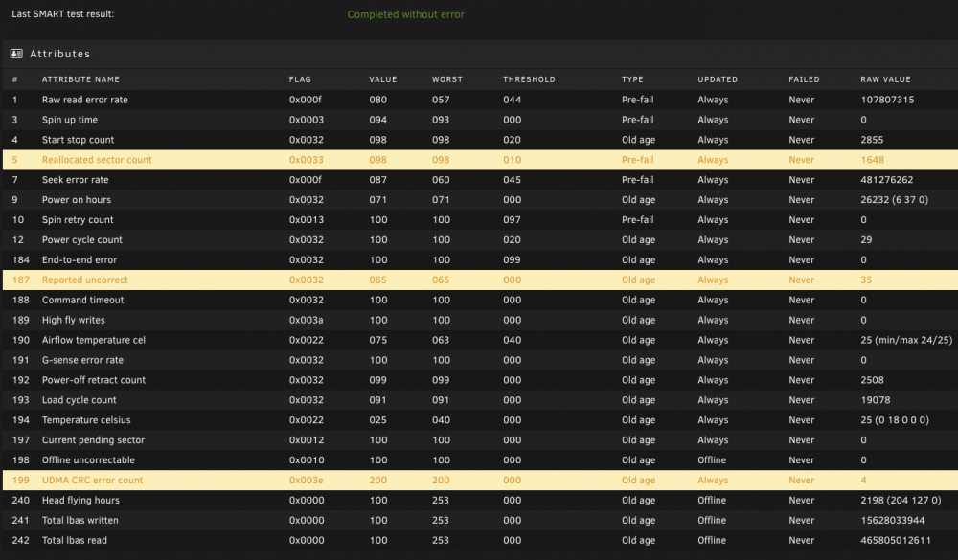Click raw value '26232 (6 37 0)'
The image size is (958, 560).
click(895, 200)
